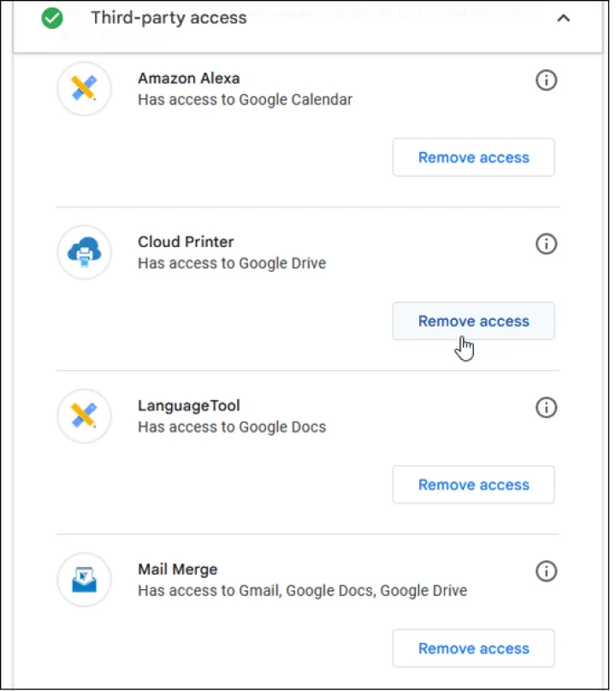
Task: View LanguageTool details via info icon
Action: (x=546, y=407)
